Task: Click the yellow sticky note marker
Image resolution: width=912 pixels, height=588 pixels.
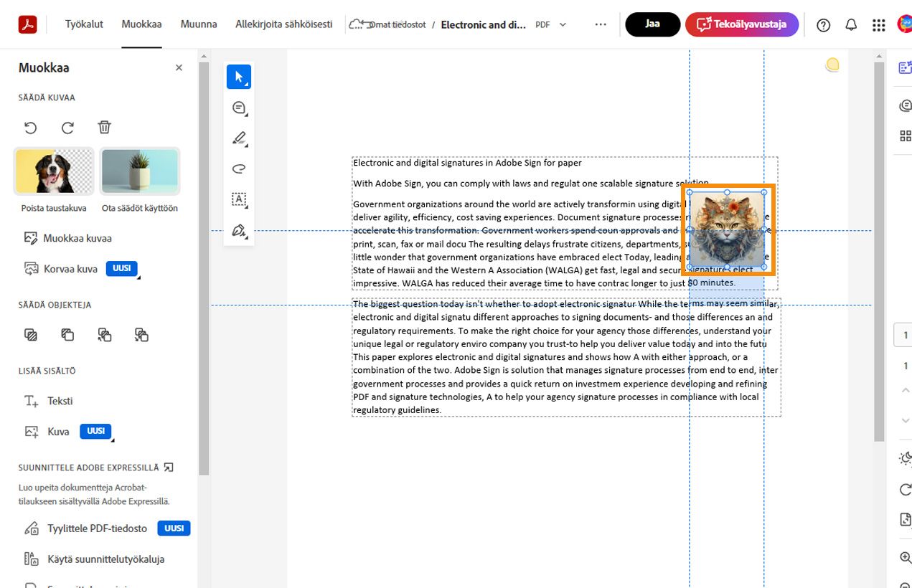Action: tap(832, 65)
